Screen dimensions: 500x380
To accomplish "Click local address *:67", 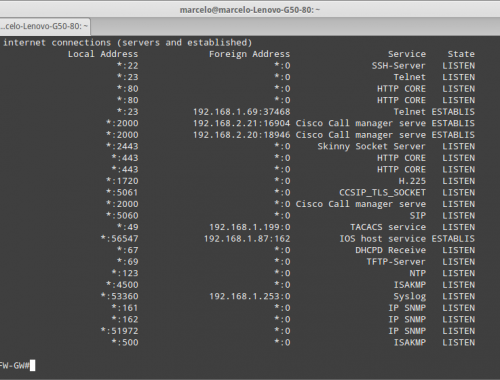I will 127,250.
